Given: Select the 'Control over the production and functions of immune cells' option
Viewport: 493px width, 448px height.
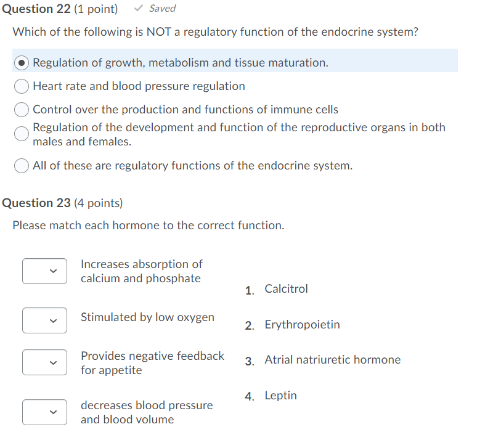Looking at the screenshot, I should (x=21, y=109).
